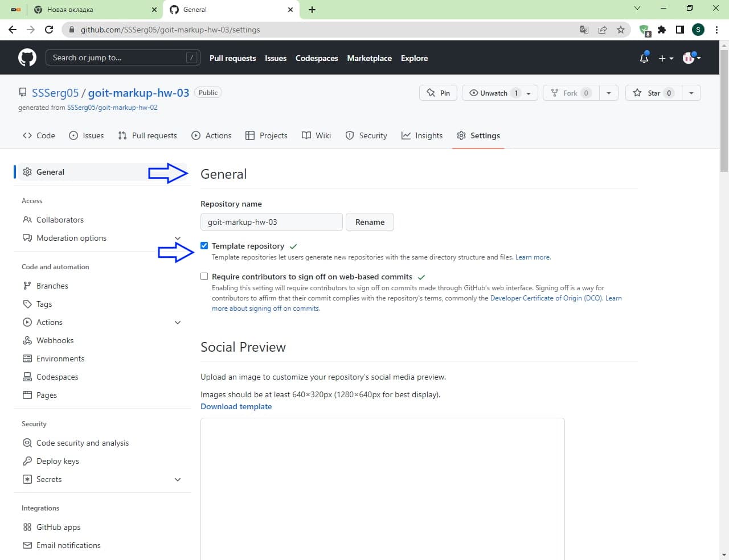The width and height of the screenshot is (729, 560).
Task: Star the repository
Action: [654, 93]
